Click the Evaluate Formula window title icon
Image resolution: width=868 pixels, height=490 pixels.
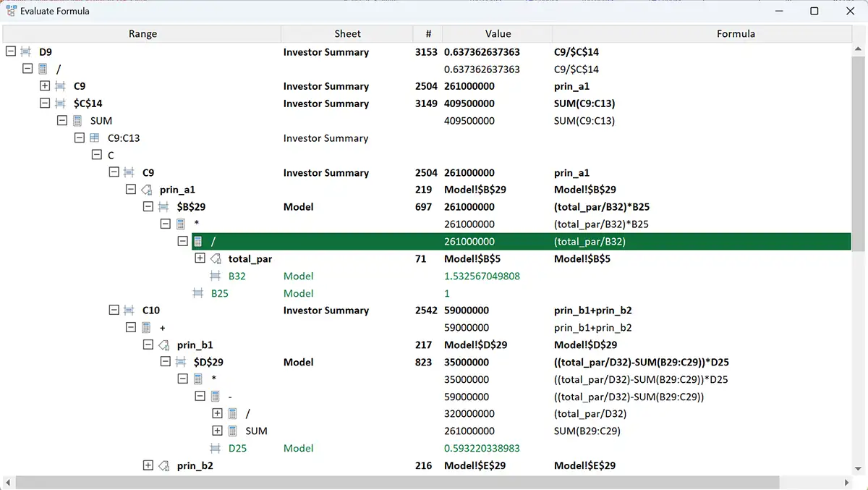(x=11, y=11)
